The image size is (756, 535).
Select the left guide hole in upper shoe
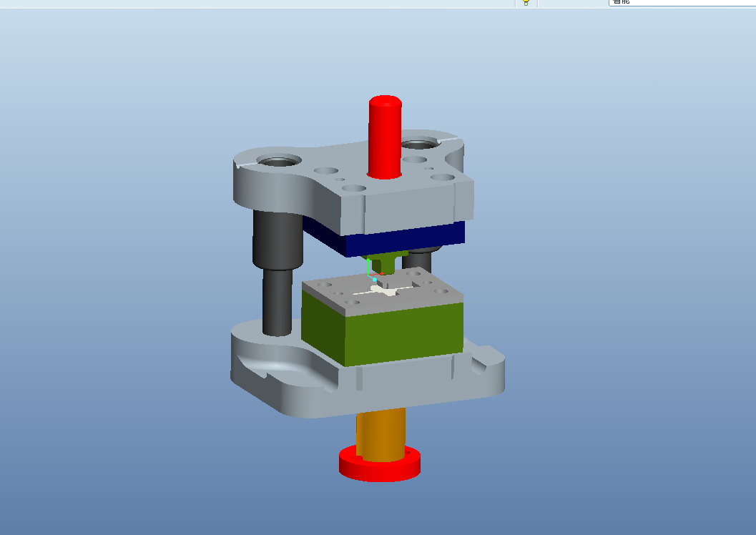click(279, 160)
